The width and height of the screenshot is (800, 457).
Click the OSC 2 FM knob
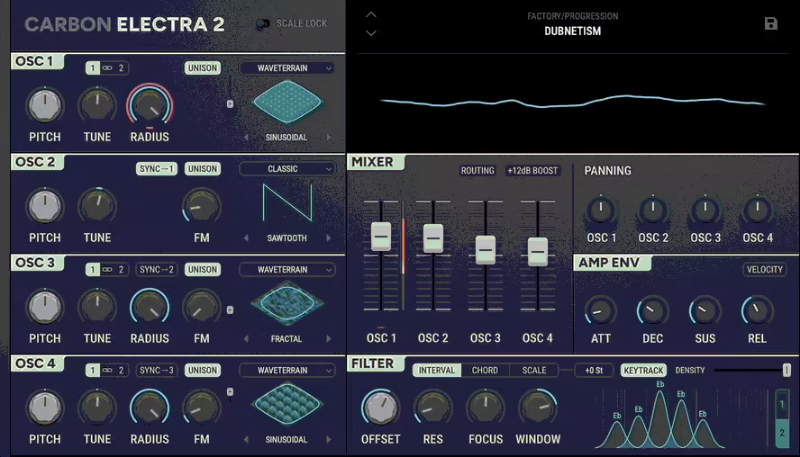pos(202,206)
